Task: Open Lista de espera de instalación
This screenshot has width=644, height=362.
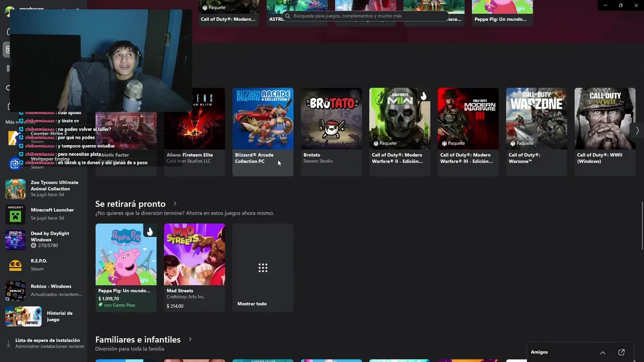Action: (x=47, y=340)
